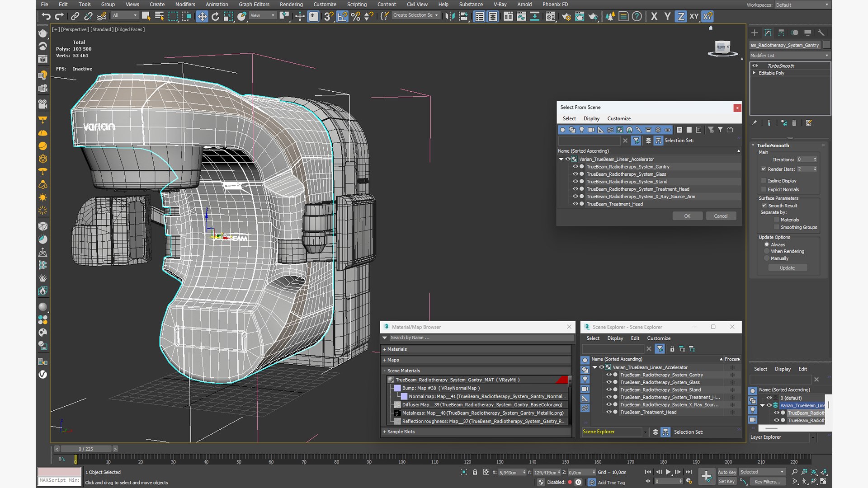
Task: Open Customize menu in Select From Scene
Action: pyautogui.click(x=619, y=118)
